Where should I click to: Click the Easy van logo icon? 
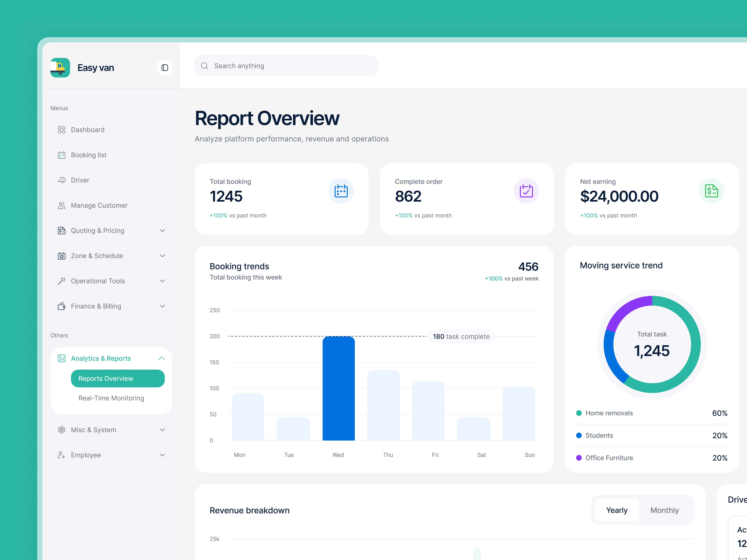pyautogui.click(x=60, y=68)
